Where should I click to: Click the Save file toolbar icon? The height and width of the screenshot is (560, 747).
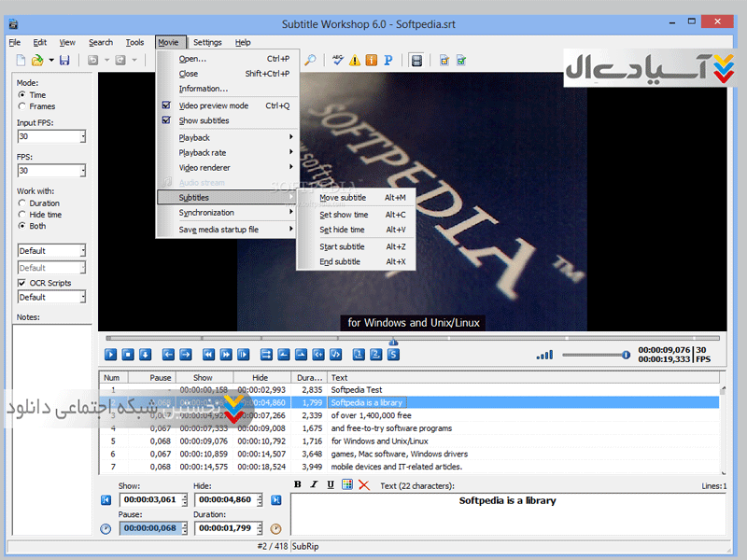click(64, 61)
